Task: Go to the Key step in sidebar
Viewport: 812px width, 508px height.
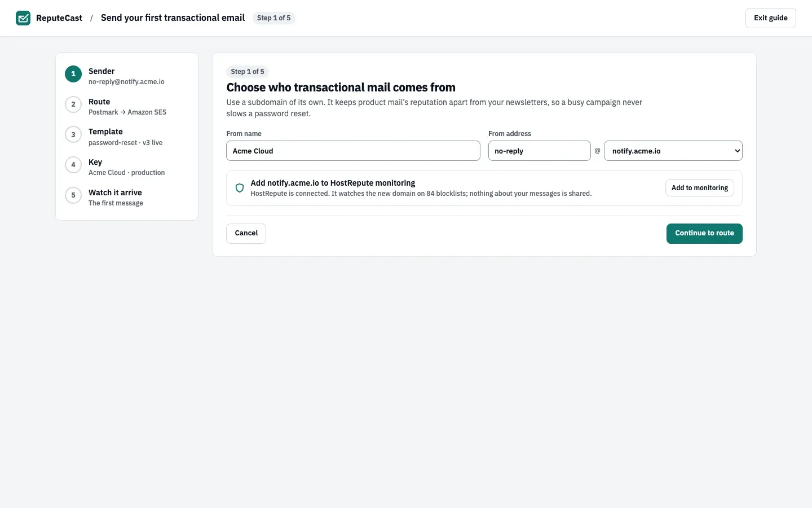Action: click(127, 167)
